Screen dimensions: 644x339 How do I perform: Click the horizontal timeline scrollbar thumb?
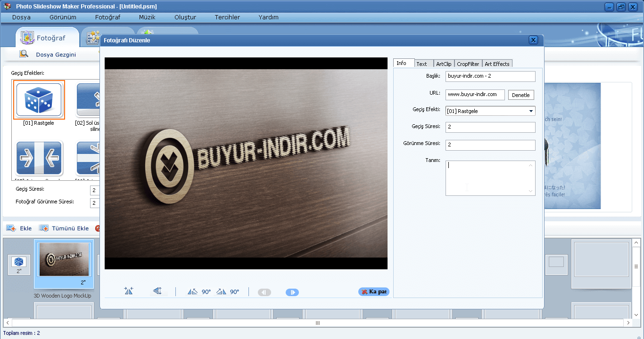(318, 323)
